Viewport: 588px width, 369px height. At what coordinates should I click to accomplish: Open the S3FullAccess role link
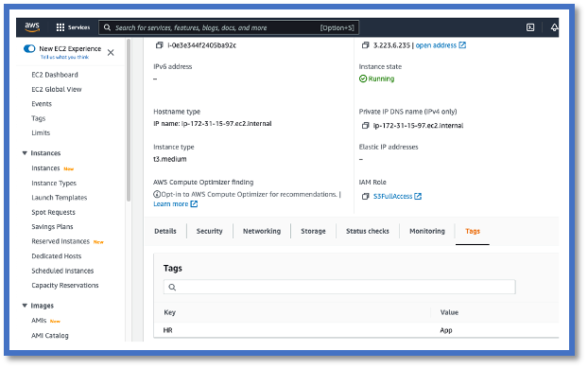[x=392, y=196]
